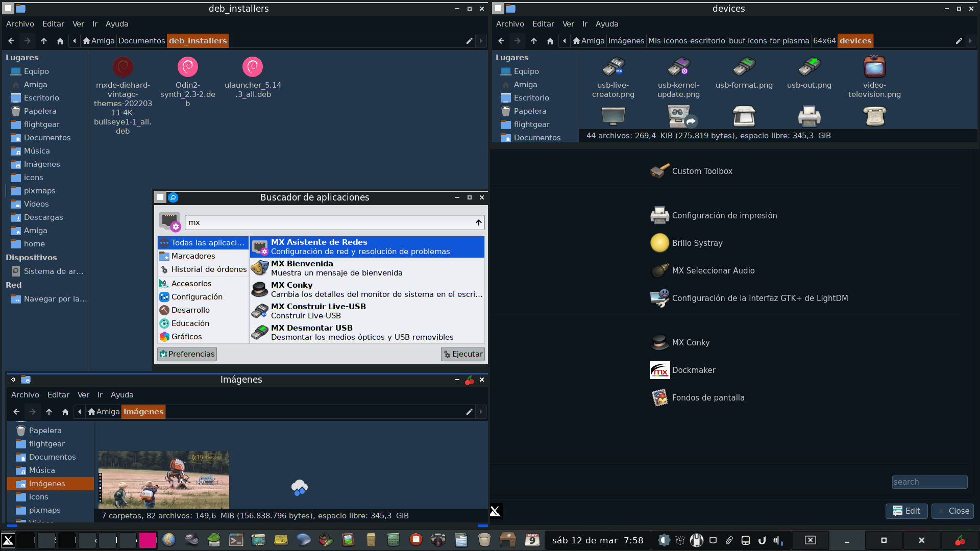Select the Gráficos category in Buscador
Image resolution: width=980 pixels, height=551 pixels.
tap(203, 337)
